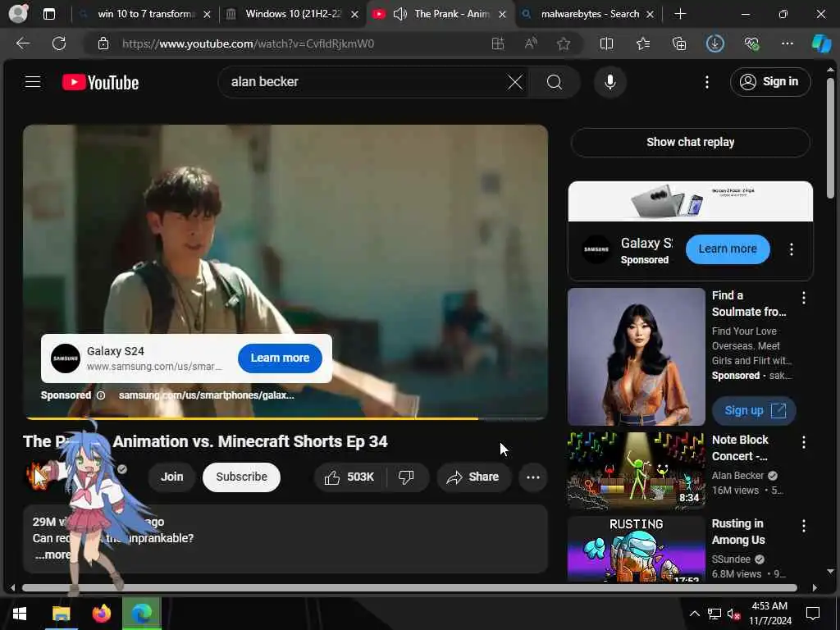Close the malwarebytes - Search tab

point(650,15)
